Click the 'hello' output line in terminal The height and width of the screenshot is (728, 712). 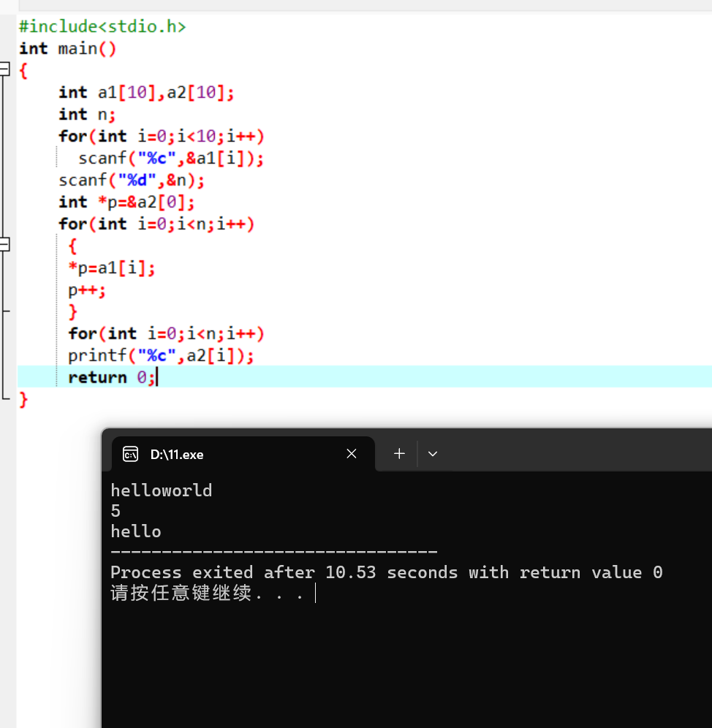point(136,531)
